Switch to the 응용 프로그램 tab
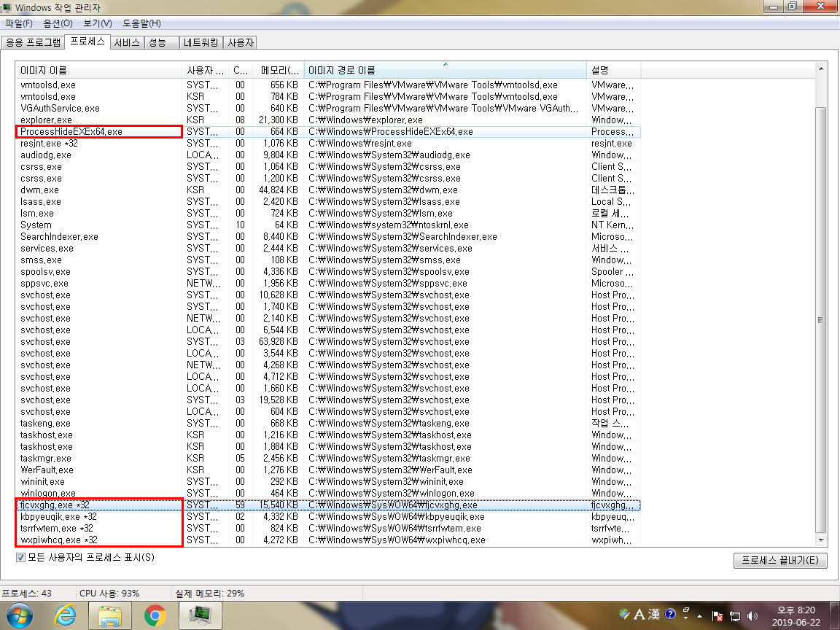 coord(34,42)
